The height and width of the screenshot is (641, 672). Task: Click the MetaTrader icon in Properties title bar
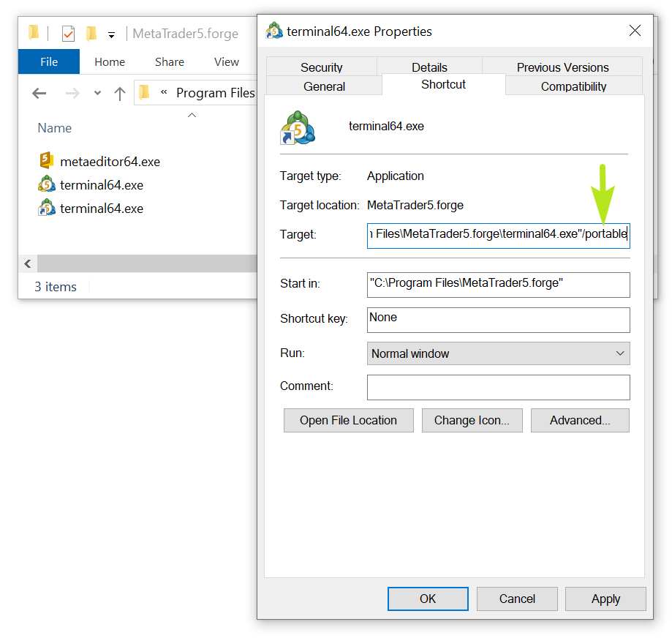(x=274, y=31)
